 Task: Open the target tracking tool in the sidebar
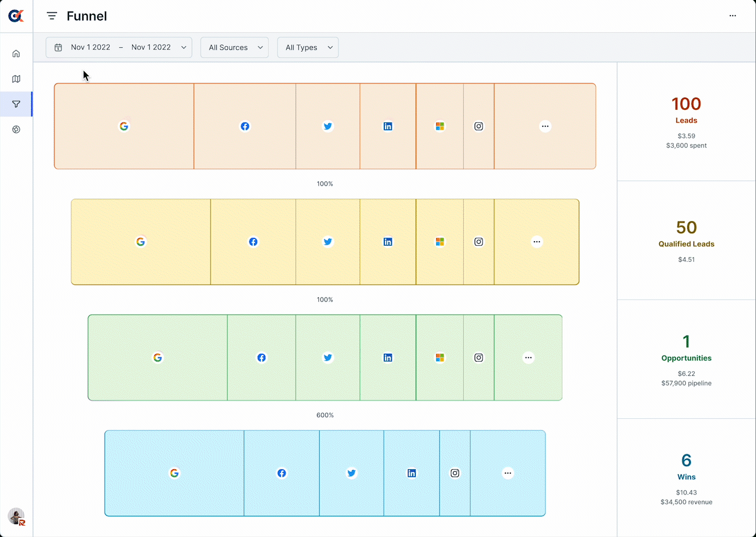pyautogui.click(x=16, y=129)
